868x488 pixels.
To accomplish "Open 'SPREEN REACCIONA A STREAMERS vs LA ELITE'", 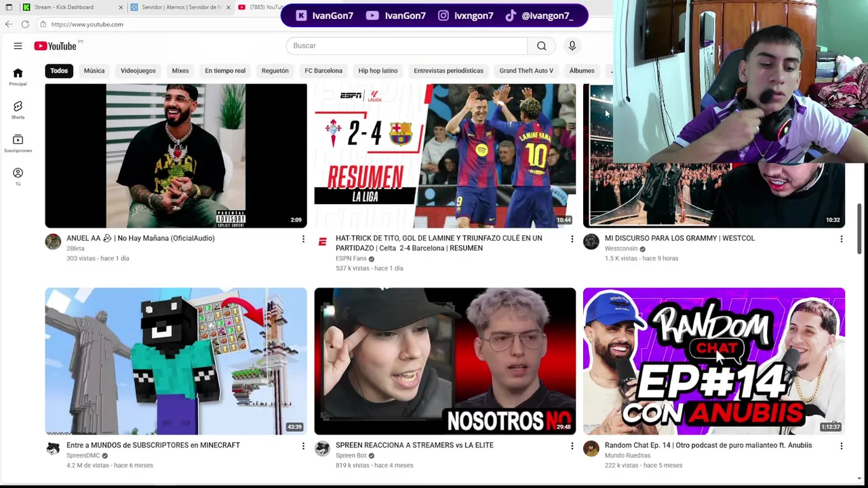I will pos(414,445).
